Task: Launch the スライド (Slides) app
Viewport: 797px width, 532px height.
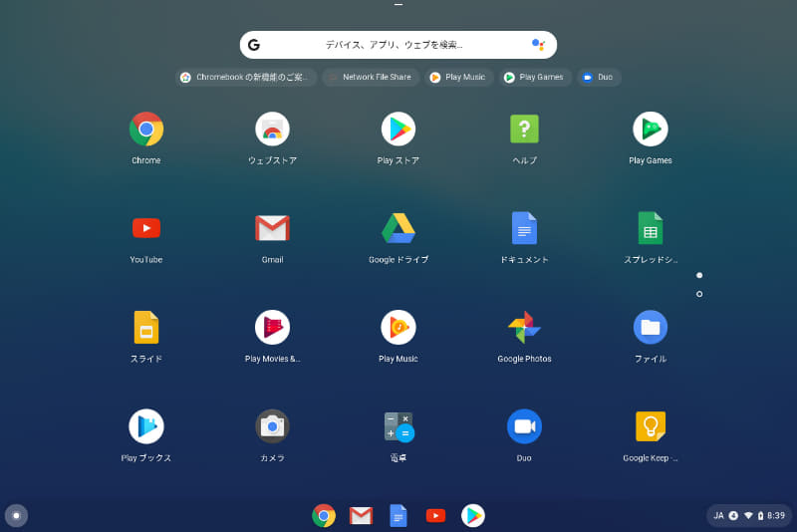Action: [x=146, y=327]
